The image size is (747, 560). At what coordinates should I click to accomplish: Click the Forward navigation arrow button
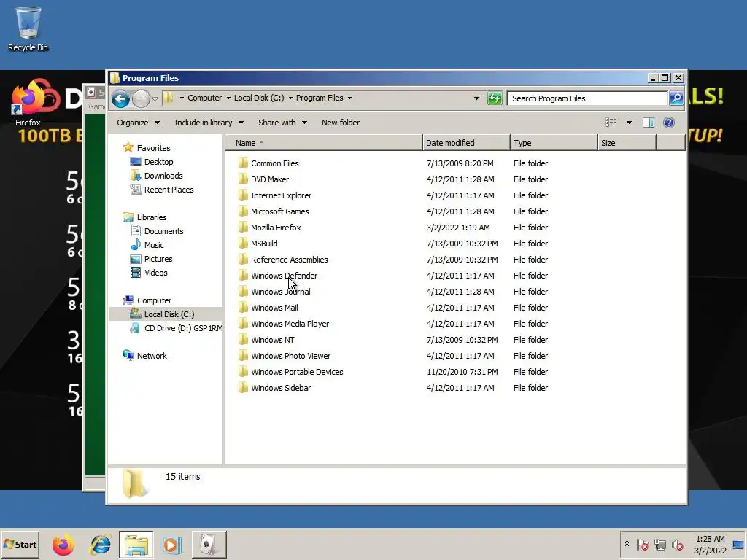[141, 98]
